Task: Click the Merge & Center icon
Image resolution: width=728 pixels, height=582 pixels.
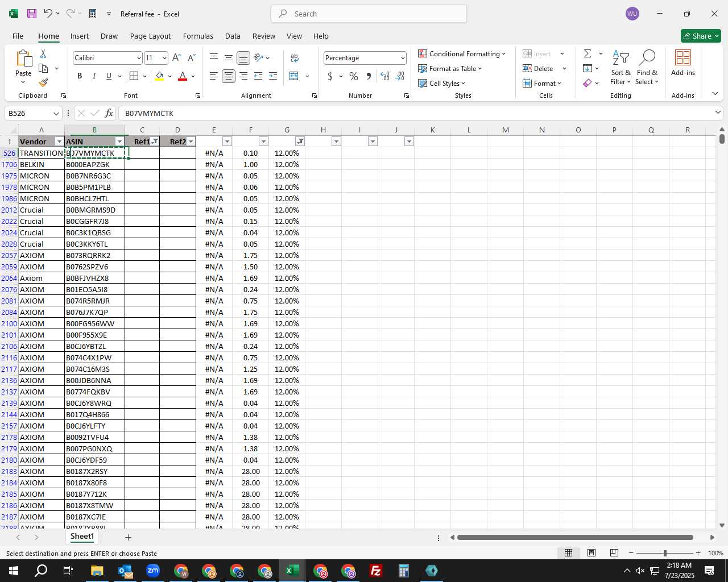Action: [x=294, y=76]
